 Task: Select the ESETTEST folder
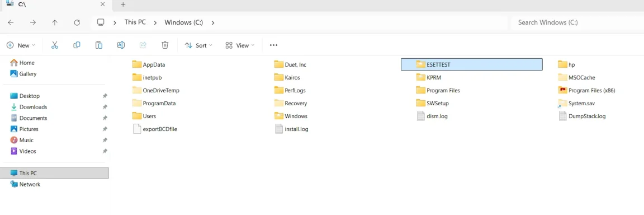tap(471, 64)
